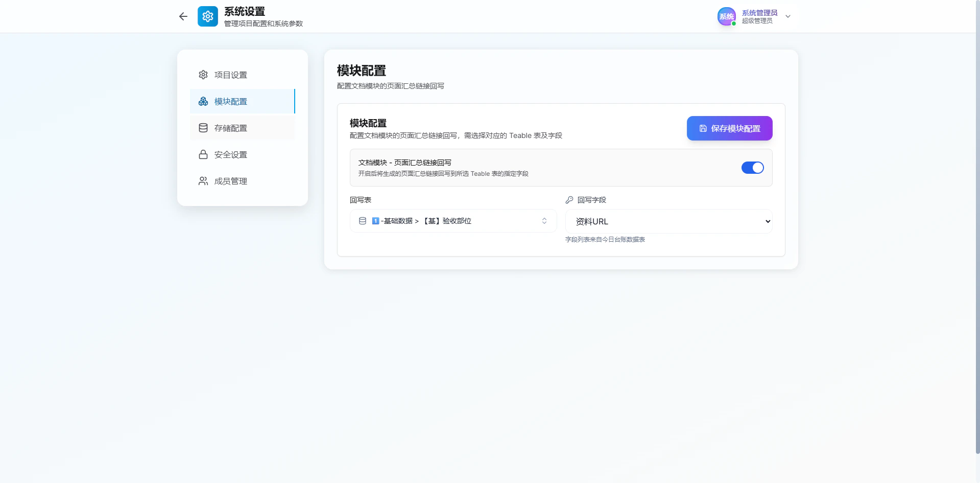Toggle 页面汇总链接回写 switch off
Screen dimensions: 980x483
point(752,168)
